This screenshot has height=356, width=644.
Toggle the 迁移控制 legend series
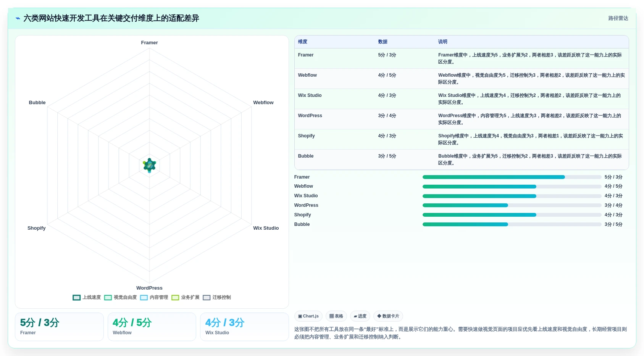point(216,297)
